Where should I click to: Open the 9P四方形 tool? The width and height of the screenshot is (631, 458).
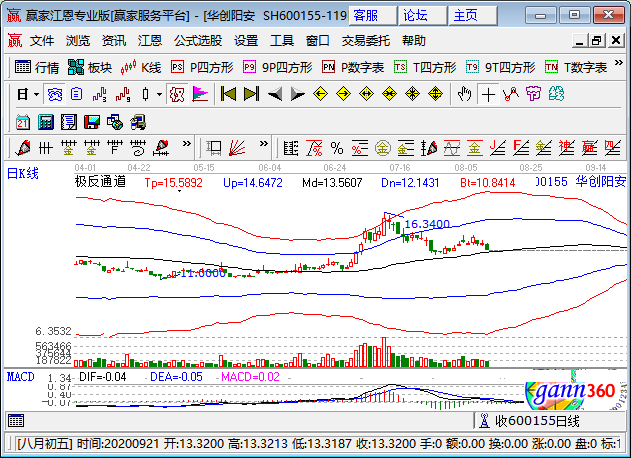coord(277,67)
